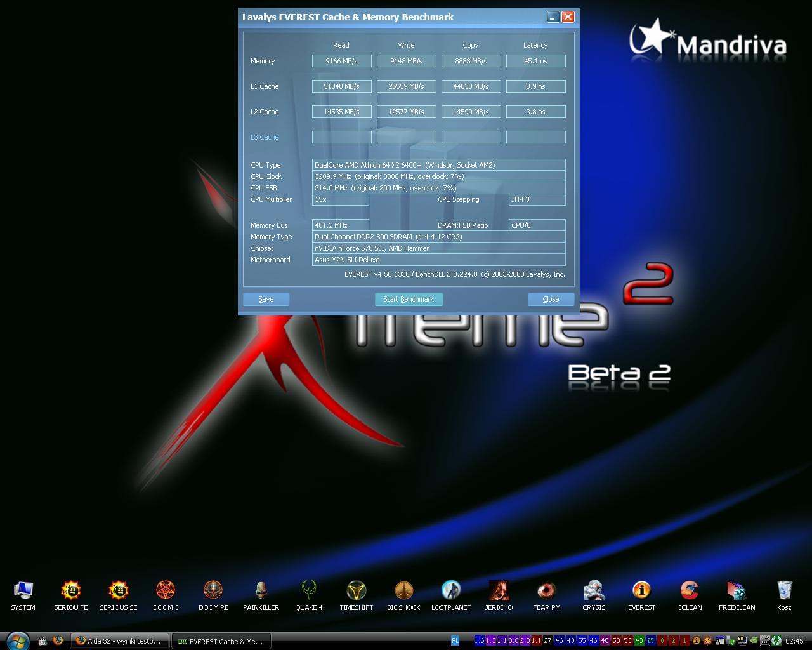The width and height of the screenshot is (812, 650).
Task: Open the DOOM RE desktop shortcut
Action: (x=213, y=595)
